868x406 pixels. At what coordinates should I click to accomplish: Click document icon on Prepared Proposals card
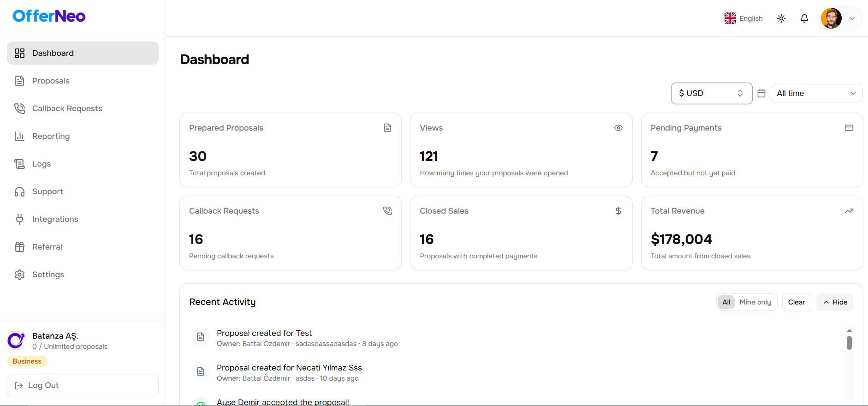387,128
